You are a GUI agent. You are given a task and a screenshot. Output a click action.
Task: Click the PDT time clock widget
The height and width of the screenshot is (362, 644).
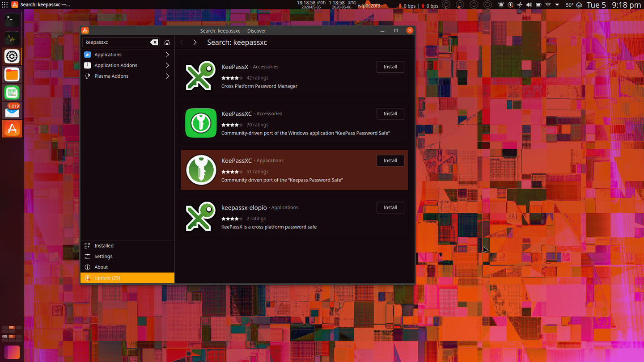pos(311,5)
